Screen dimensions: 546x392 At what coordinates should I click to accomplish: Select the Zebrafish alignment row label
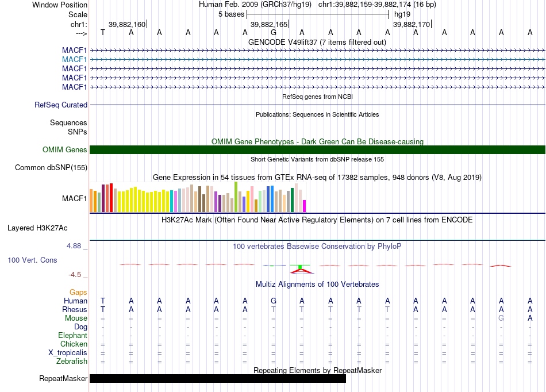coord(72,362)
